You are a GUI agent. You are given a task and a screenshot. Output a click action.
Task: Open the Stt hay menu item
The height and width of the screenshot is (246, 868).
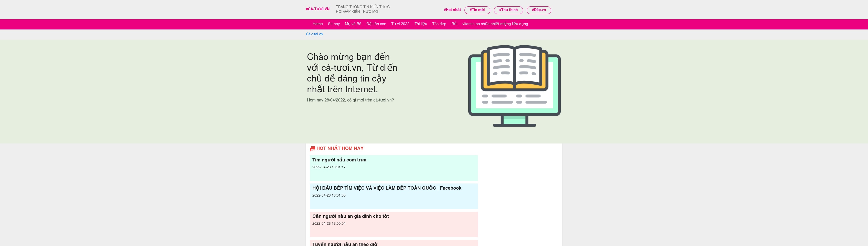(x=334, y=24)
